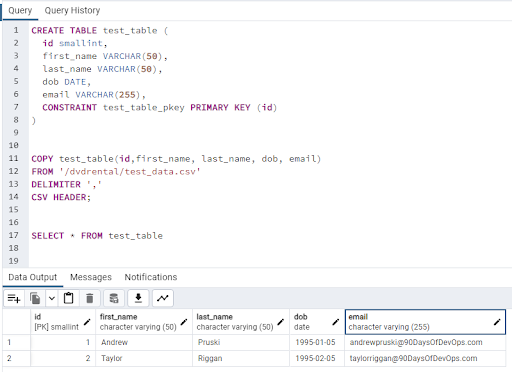Screen dimensions: 512x372
Task: Click edit pencil on first_name column header
Action: tap(184, 322)
